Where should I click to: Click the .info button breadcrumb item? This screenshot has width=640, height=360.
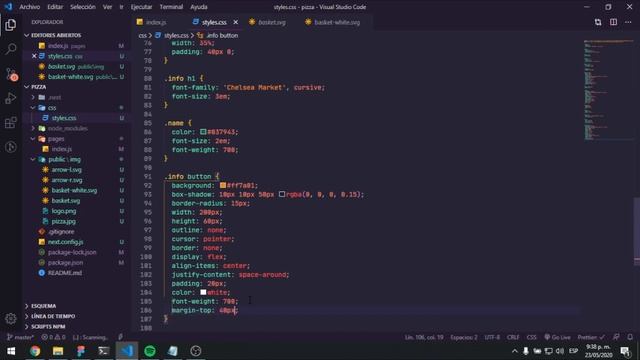(x=218, y=36)
